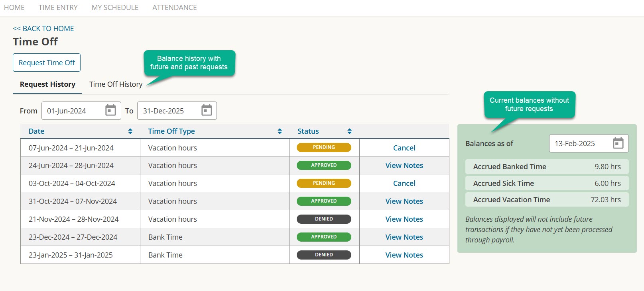
Task: Cancel the 03-Oct-2024 vacation request
Action: [x=404, y=183]
